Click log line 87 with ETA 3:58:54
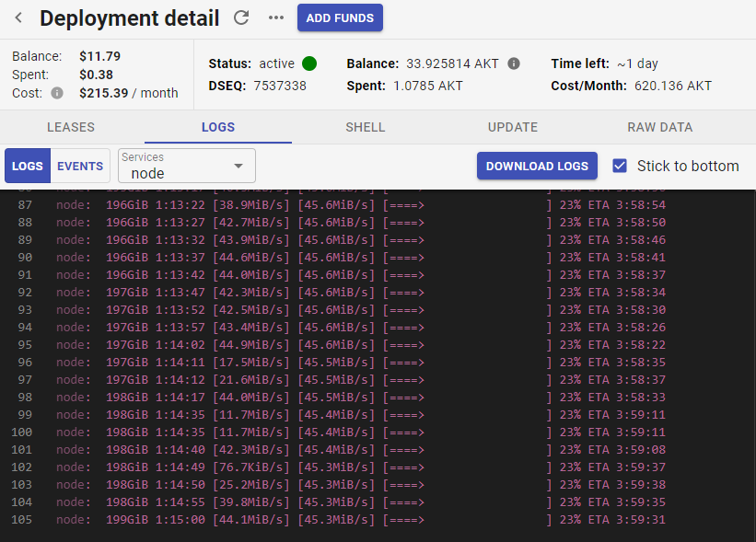This screenshot has width=756, height=542. 378,205
